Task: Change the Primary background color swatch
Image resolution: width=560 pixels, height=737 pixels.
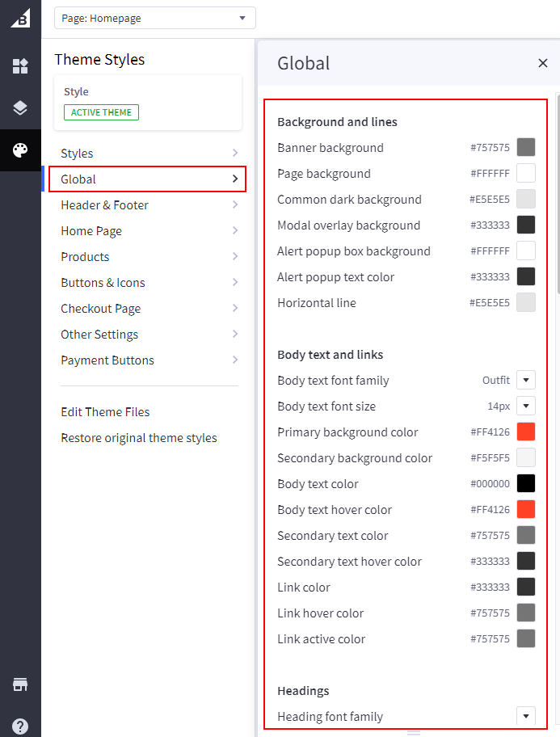Action: [x=526, y=432]
